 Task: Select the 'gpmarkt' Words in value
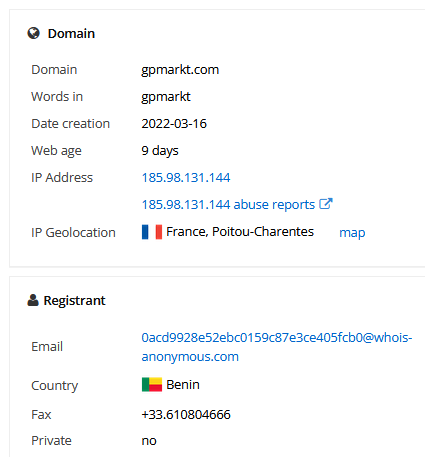click(166, 97)
